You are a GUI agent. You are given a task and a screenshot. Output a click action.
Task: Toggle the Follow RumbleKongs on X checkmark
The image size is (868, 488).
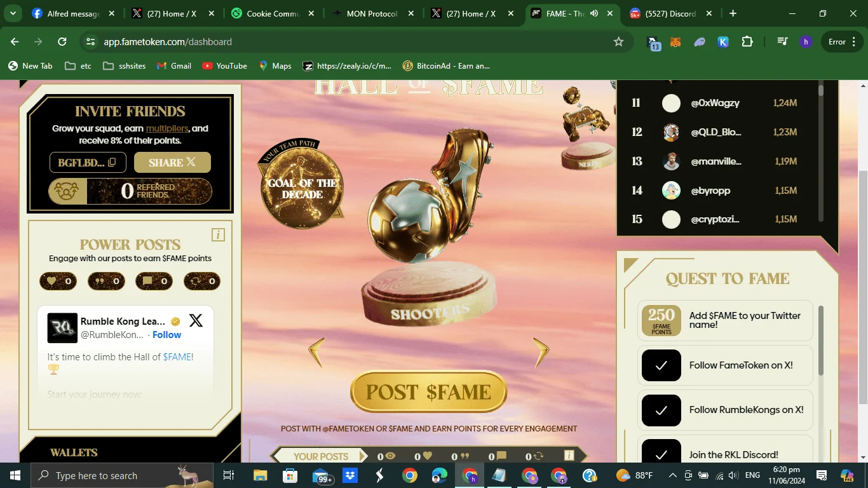[x=661, y=410]
